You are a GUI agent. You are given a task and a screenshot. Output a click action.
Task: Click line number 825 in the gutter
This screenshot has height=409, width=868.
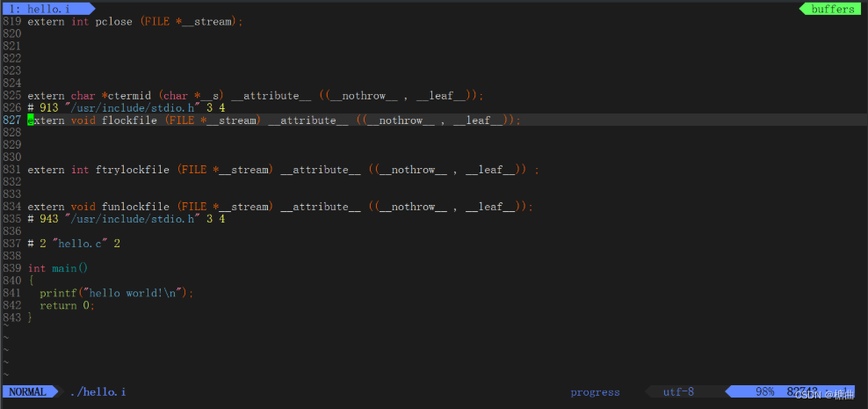pyautogui.click(x=11, y=96)
